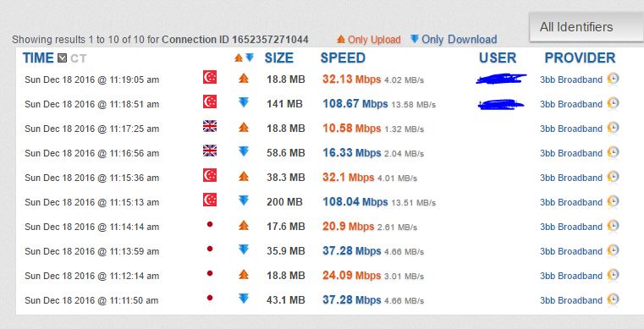Open the All Identifiers dropdown
Image resolution: width=644 pixels, height=329 pixels.
point(586,27)
